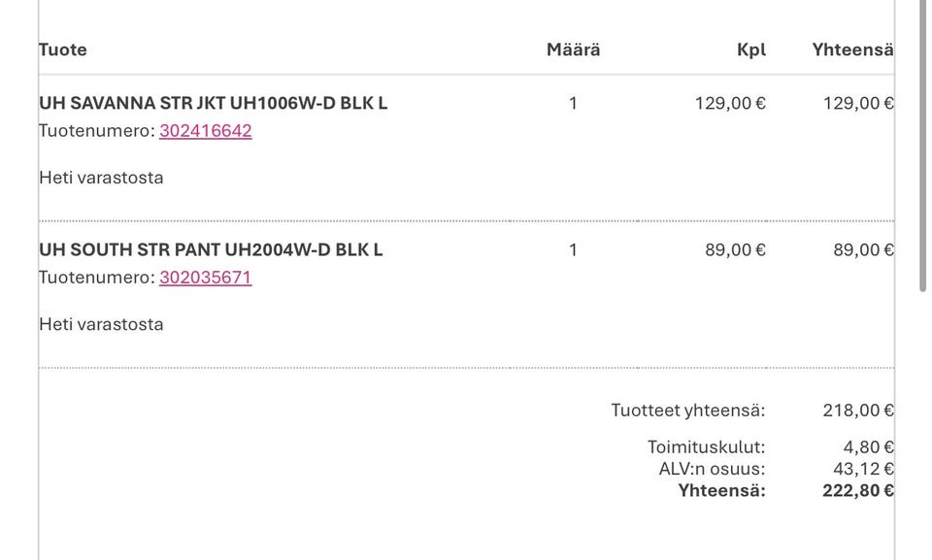
Task: Click the SOUTH pant quantity value
Action: pyautogui.click(x=573, y=249)
